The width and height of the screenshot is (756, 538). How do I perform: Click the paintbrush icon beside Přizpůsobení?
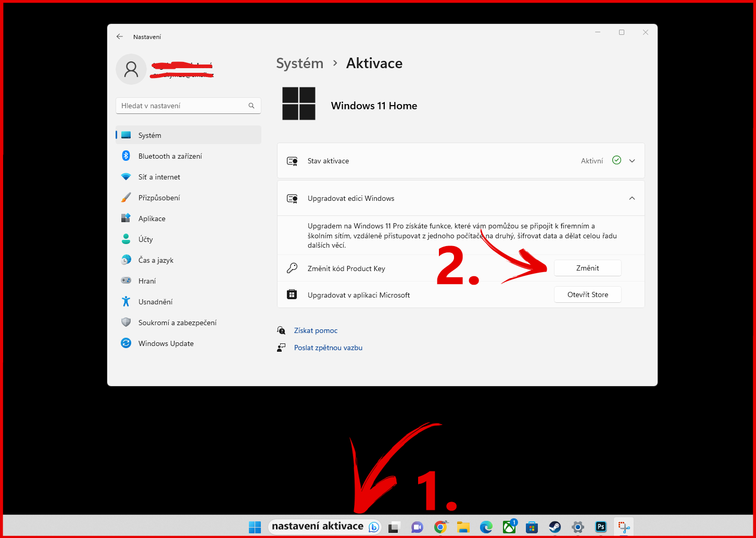pyautogui.click(x=126, y=198)
